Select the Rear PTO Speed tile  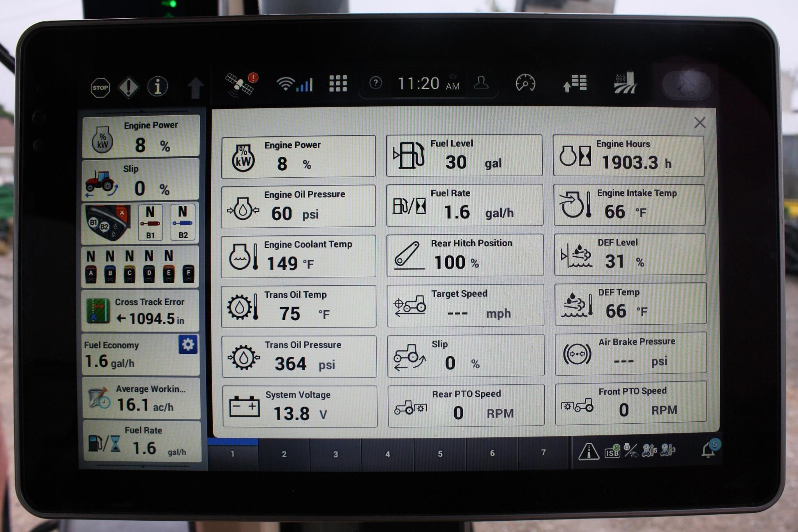[x=466, y=405]
